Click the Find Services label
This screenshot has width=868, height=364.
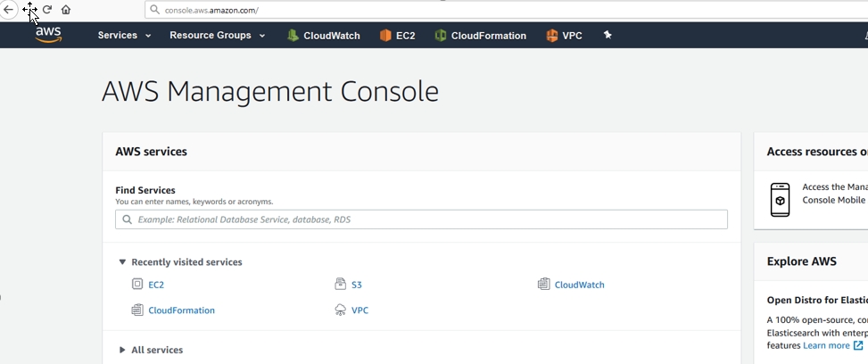(145, 190)
